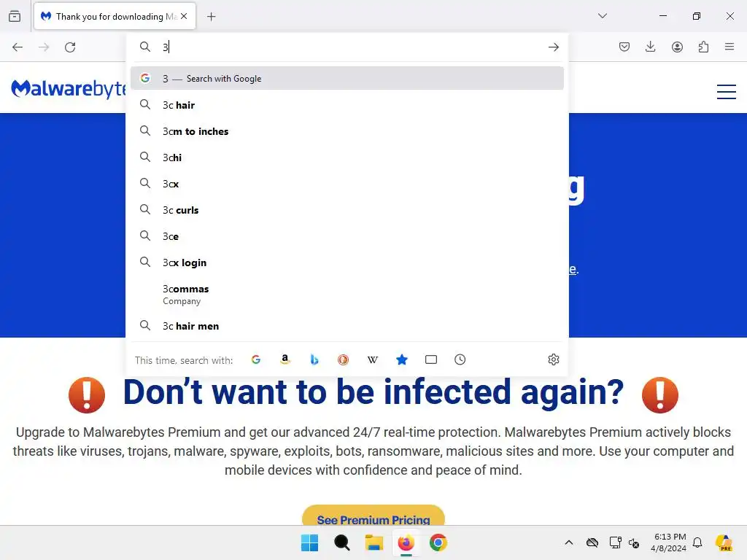The image size is (747, 560).
Task: Search this time with DuckDuckGo icon
Action: (x=343, y=359)
